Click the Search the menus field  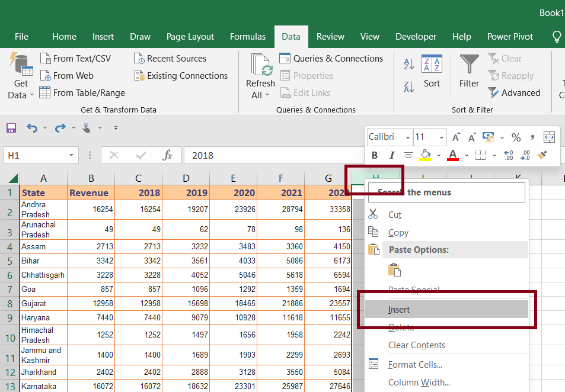click(446, 192)
